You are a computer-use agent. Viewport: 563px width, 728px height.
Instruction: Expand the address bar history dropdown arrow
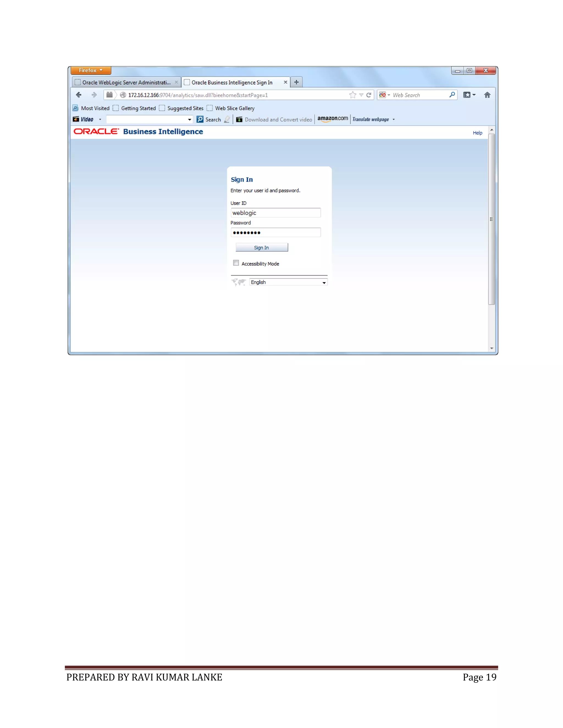(x=361, y=95)
